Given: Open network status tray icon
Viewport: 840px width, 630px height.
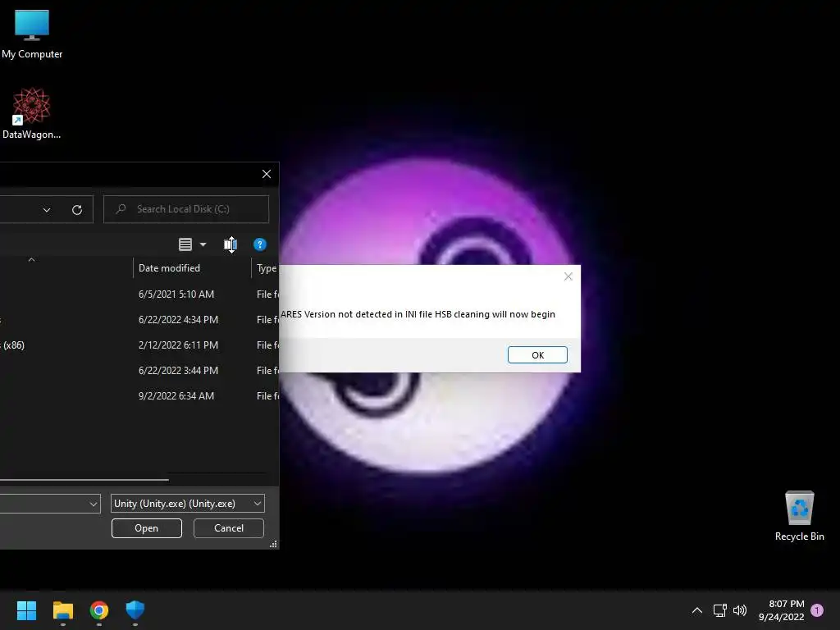Looking at the screenshot, I should tap(719, 610).
